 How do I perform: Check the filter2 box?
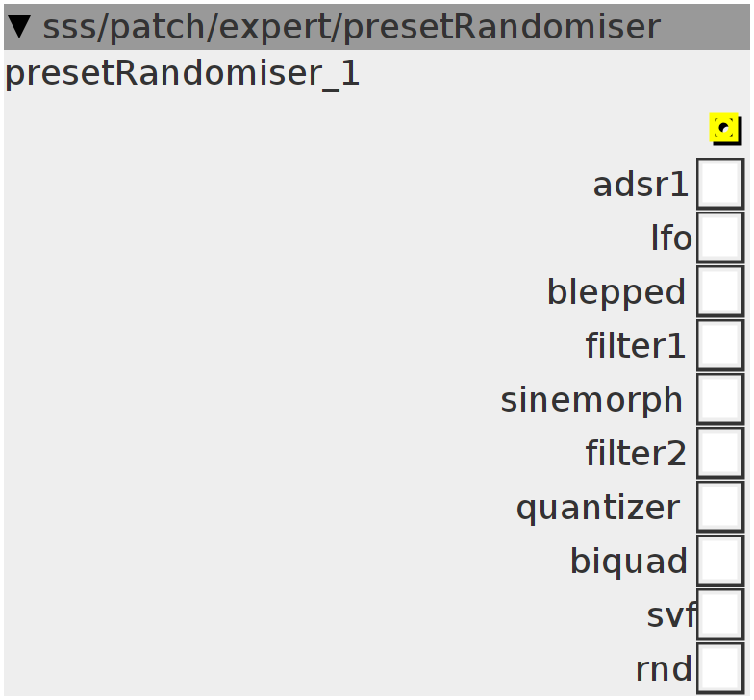tap(719, 453)
